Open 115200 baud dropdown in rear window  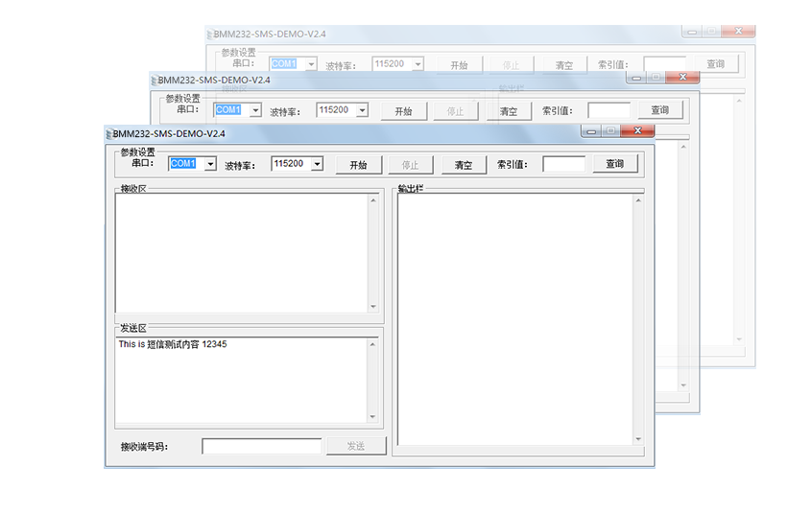418,64
